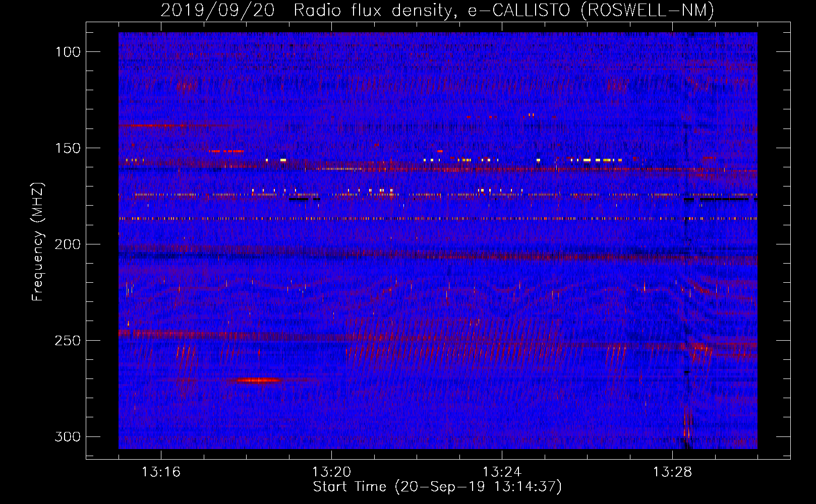This screenshot has width=816, height=504.
Task: Click the 13:16 time tick label
Action: click(161, 472)
